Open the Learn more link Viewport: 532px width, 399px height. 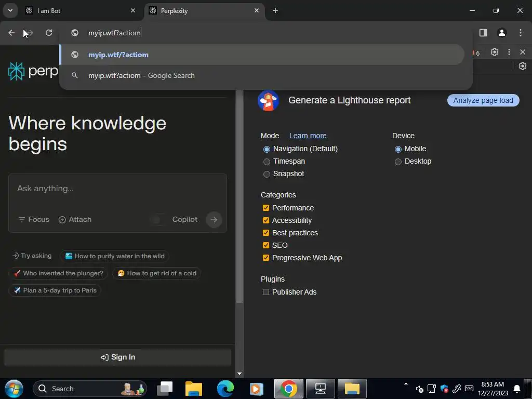308,136
